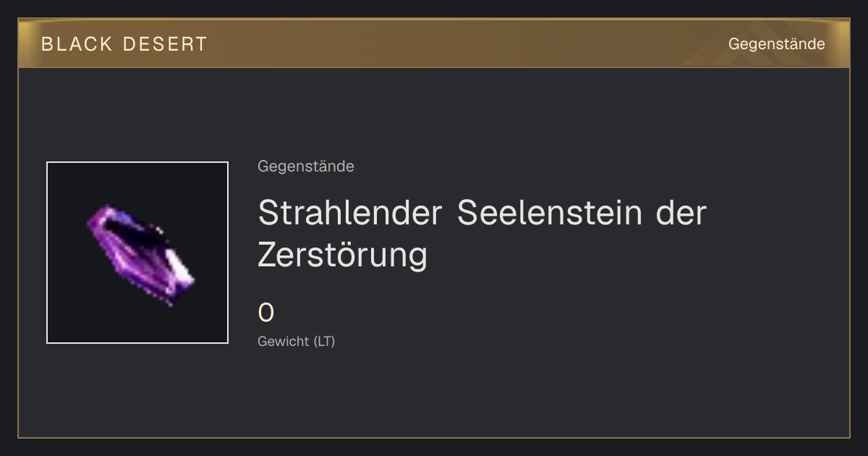Click the (LT) unit text under the weight
868x456 pixels.
click(324, 341)
